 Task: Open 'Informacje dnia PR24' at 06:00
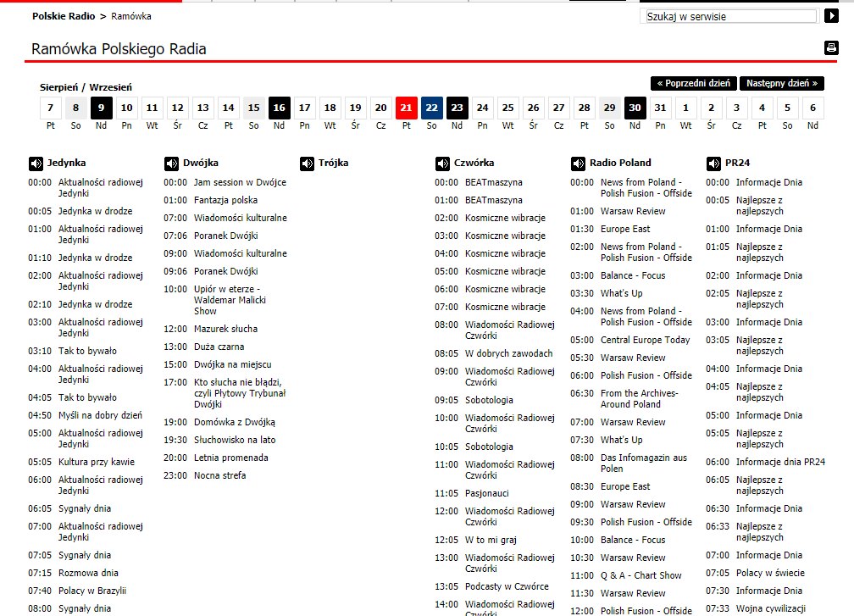tap(780, 462)
